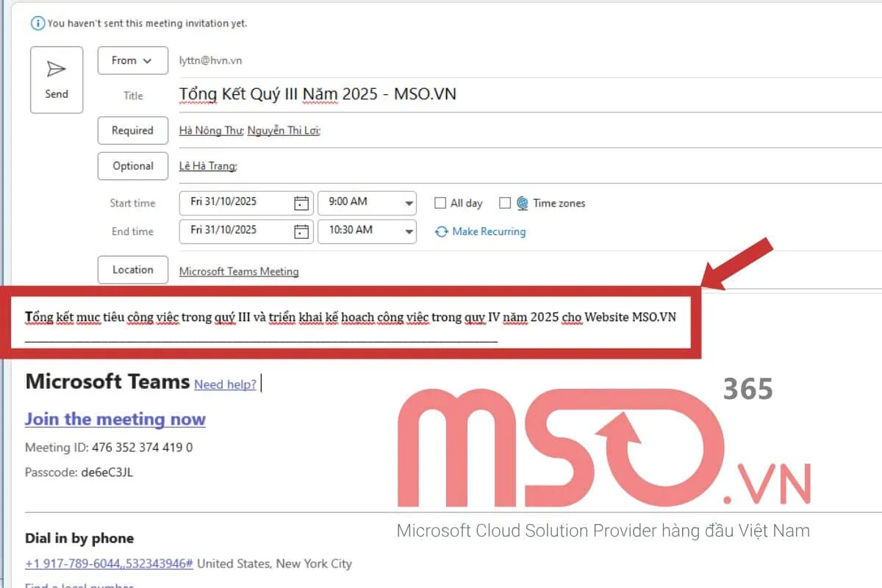Click the Optional attendees button
Screen dimensions: 882x588
[x=132, y=165]
